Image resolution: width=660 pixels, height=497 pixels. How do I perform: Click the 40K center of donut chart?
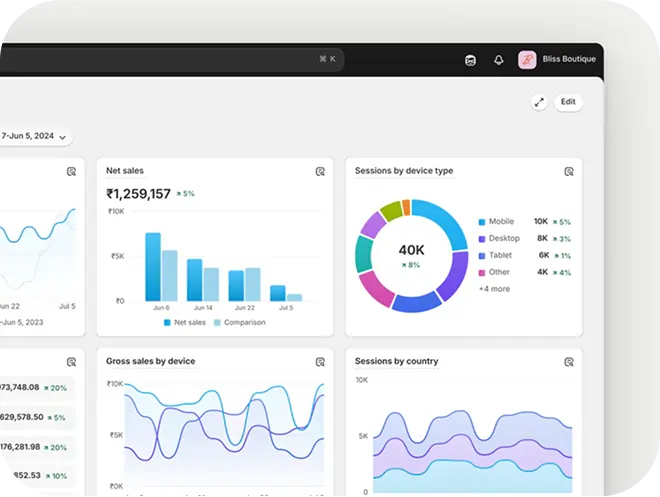(x=411, y=250)
